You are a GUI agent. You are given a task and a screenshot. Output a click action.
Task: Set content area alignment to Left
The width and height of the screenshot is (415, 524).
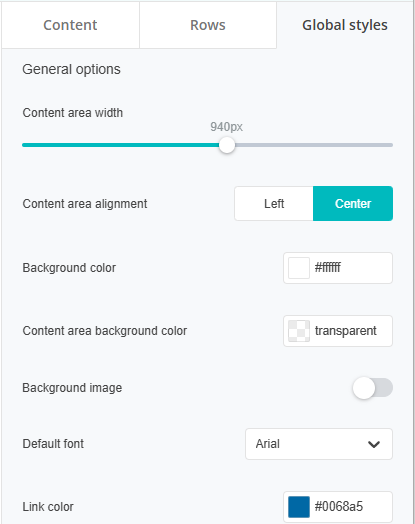tap(274, 204)
